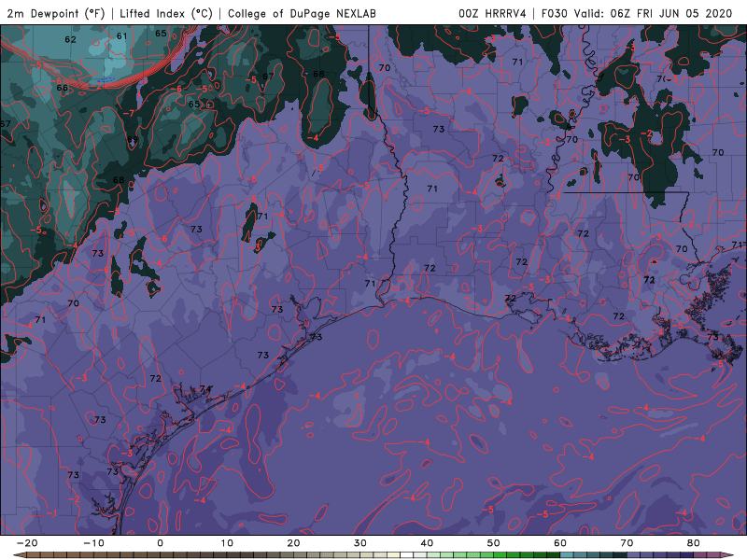Screen dimensions: 747x560
Task: Click the "50" color scale label
Action: coord(494,543)
